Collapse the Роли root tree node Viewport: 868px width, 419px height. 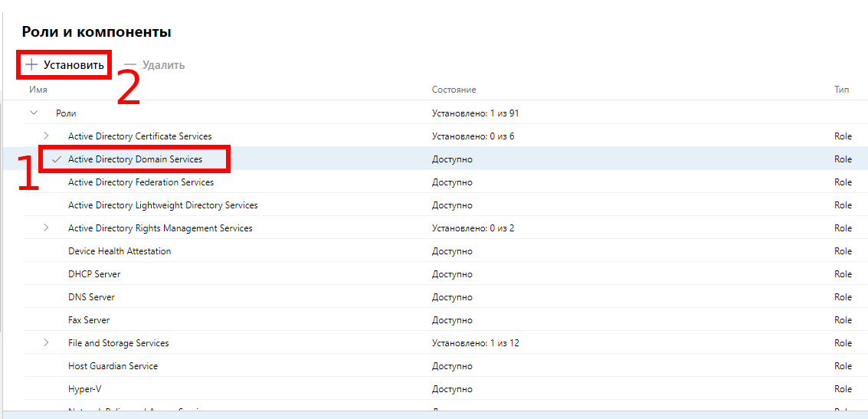tap(34, 113)
